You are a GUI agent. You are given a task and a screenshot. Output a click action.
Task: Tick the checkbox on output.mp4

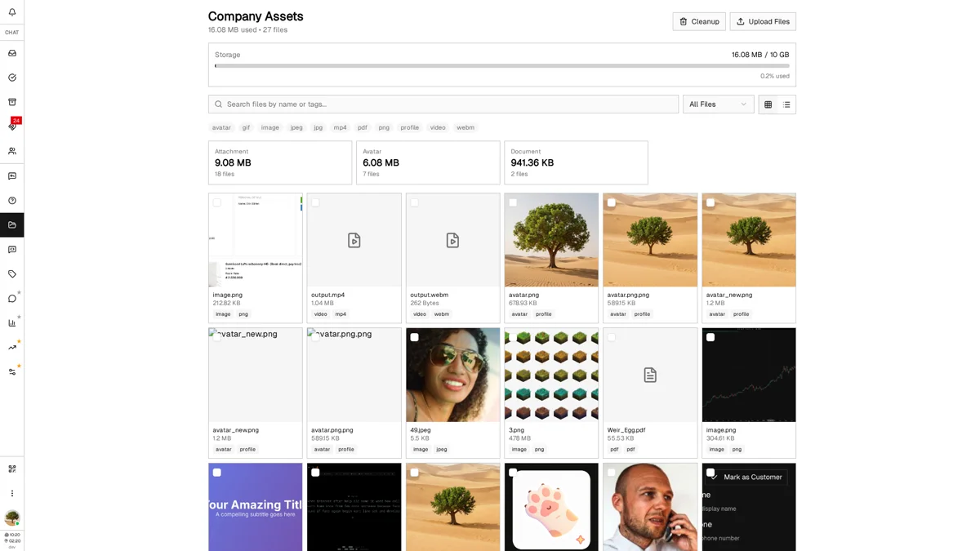point(315,202)
